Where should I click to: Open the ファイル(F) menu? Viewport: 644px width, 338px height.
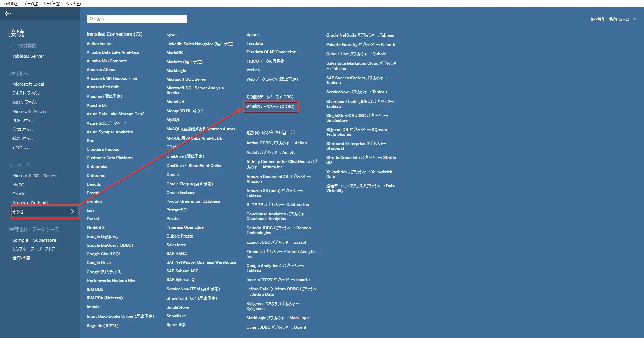pyautogui.click(x=10, y=3)
